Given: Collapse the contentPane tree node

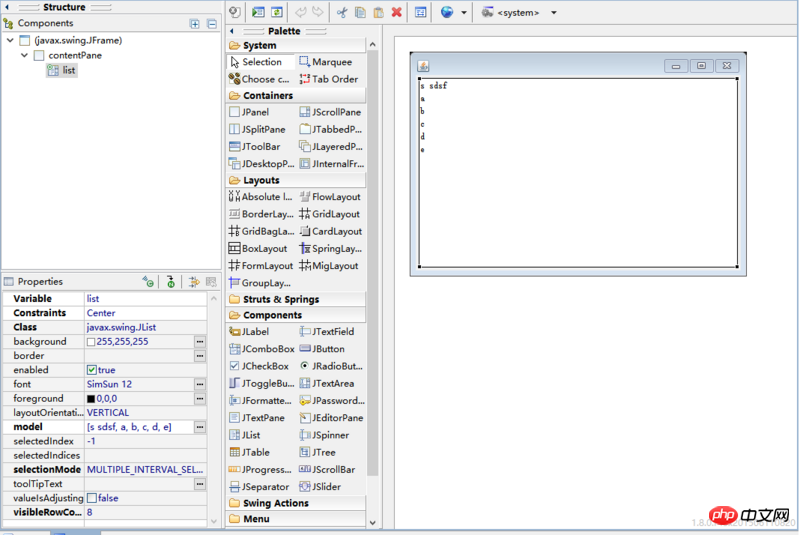Looking at the screenshot, I should pos(25,55).
